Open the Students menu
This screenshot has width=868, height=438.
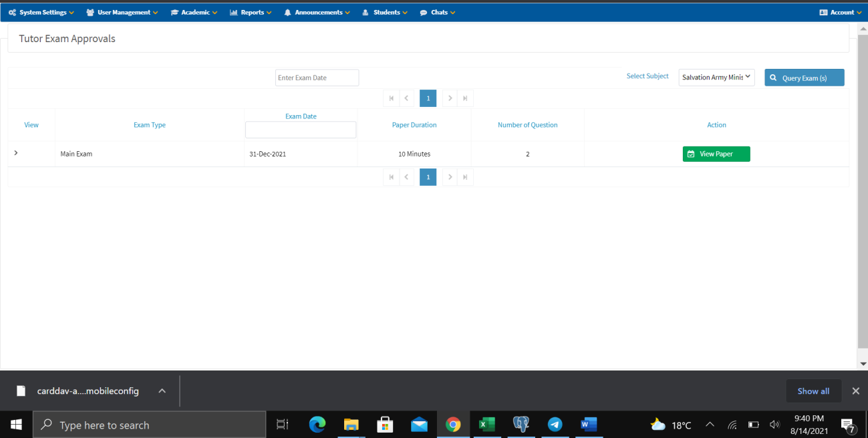pyautogui.click(x=385, y=13)
